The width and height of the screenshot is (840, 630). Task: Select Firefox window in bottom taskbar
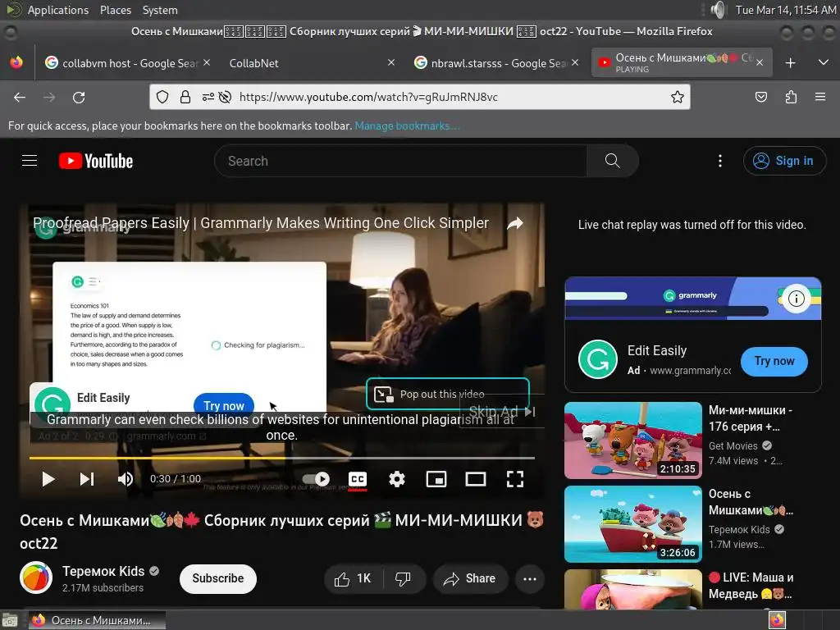pyautogui.click(x=97, y=620)
